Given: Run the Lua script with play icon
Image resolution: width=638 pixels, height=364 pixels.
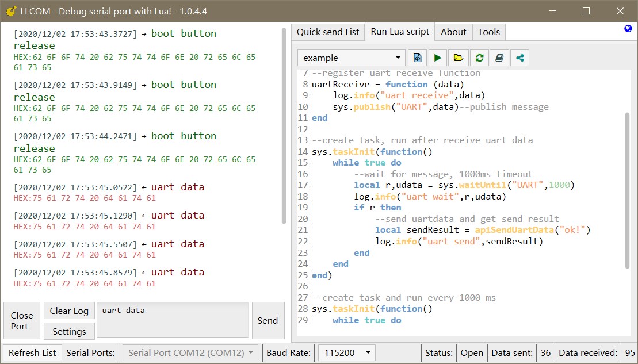Looking at the screenshot, I should tap(438, 58).
